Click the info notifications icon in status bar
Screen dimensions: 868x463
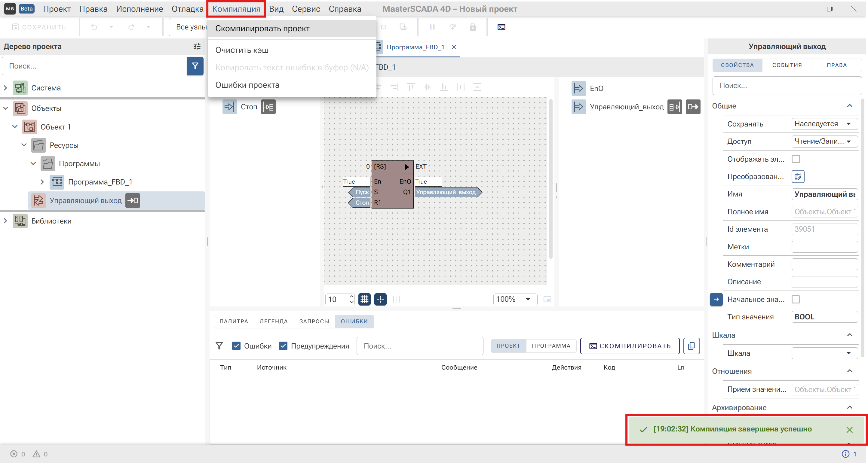pyautogui.click(x=845, y=454)
